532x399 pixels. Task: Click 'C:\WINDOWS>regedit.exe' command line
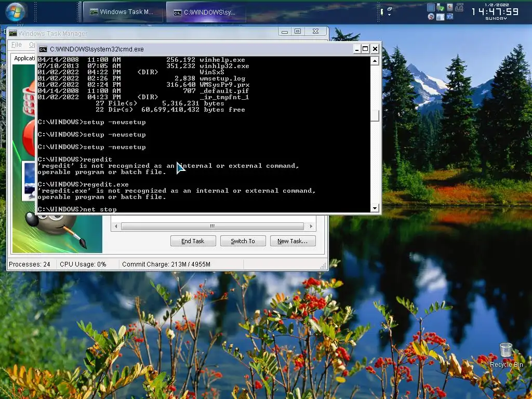coord(83,184)
